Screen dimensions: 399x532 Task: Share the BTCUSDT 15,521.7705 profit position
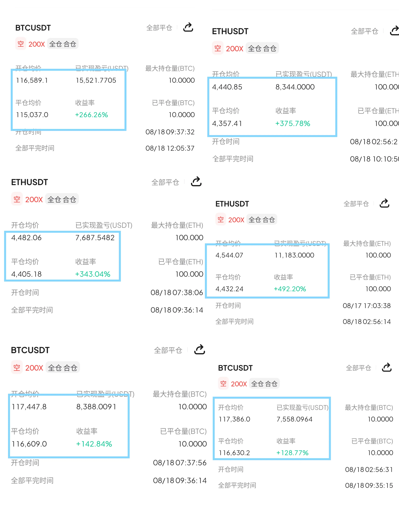pyautogui.click(x=188, y=27)
